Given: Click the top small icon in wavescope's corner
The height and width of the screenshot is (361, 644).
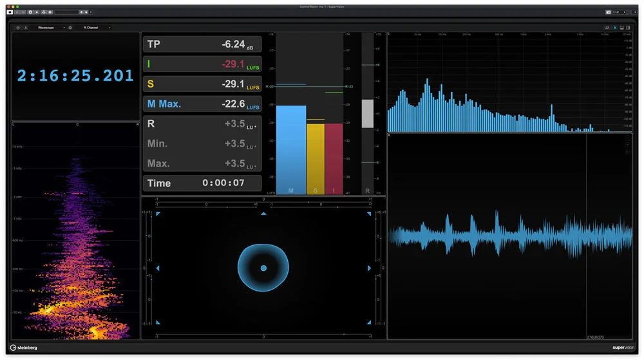Looking at the screenshot, I should tap(627, 138).
